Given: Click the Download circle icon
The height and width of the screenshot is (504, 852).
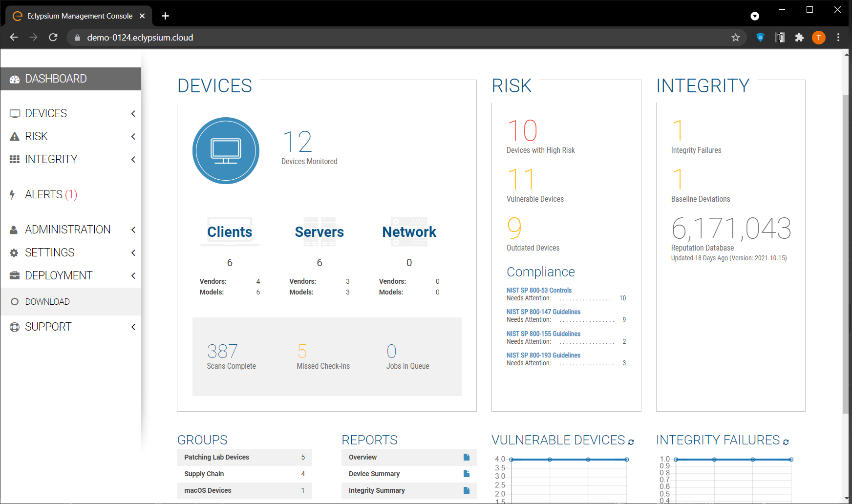Looking at the screenshot, I should pyautogui.click(x=15, y=302).
